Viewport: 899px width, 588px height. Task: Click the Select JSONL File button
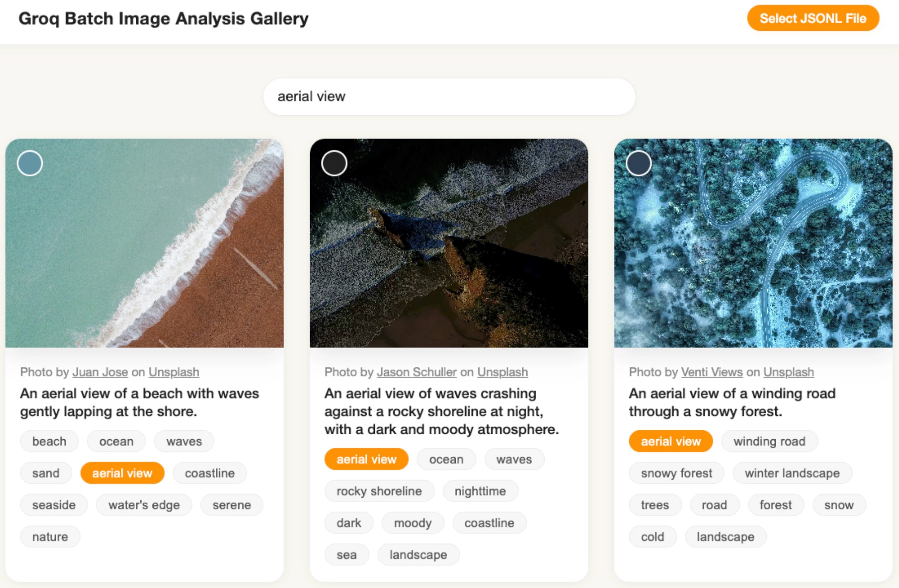pyautogui.click(x=813, y=18)
